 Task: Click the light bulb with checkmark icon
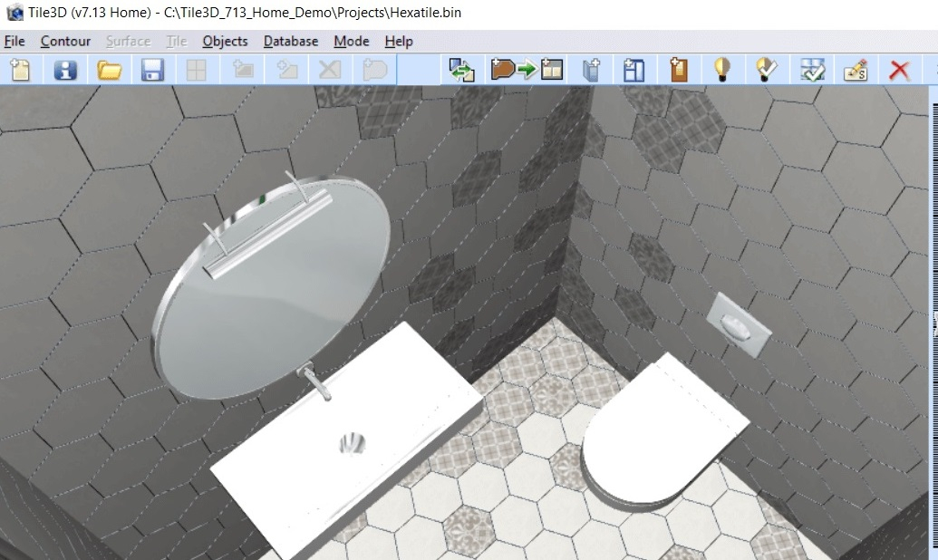tap(767, 70)
